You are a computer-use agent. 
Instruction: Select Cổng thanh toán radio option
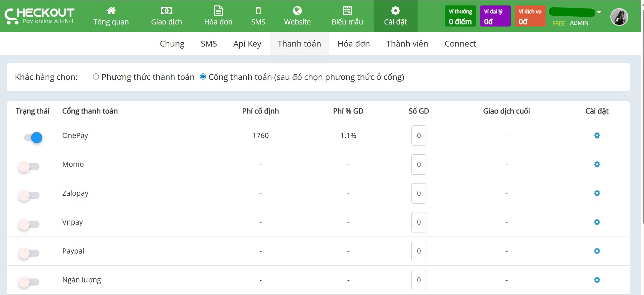(203, 77)
